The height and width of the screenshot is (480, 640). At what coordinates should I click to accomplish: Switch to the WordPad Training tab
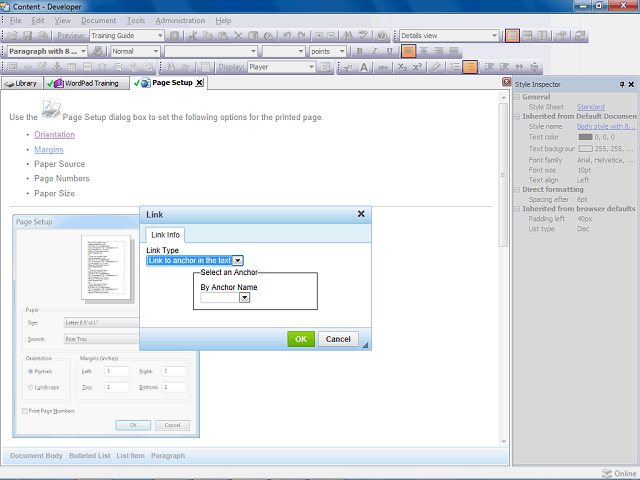pyautogui.click(x=87, y=83)
